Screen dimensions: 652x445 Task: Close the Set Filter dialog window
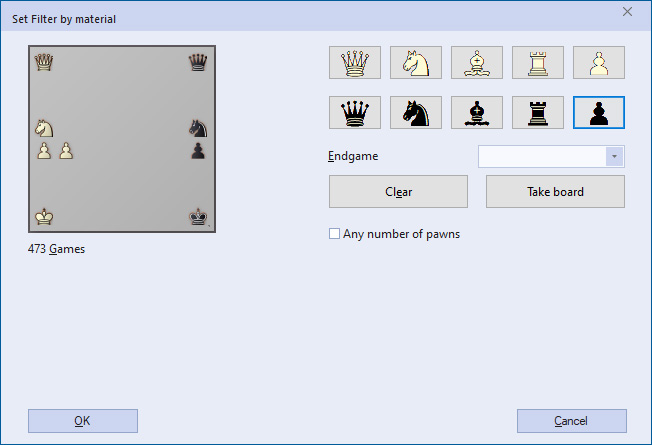pyautogui.click(x=627, y=12)
